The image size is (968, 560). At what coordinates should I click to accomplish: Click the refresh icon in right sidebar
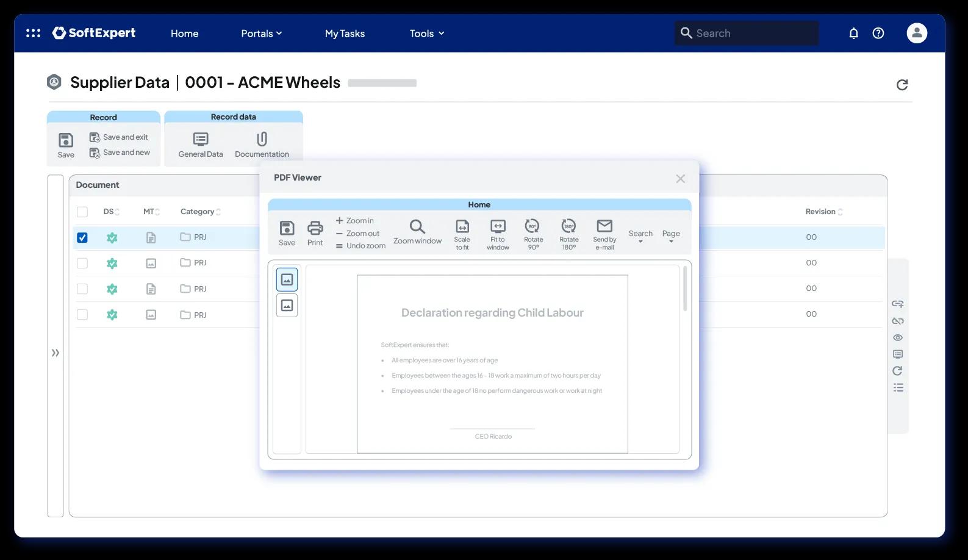click(x=897, y=371)
